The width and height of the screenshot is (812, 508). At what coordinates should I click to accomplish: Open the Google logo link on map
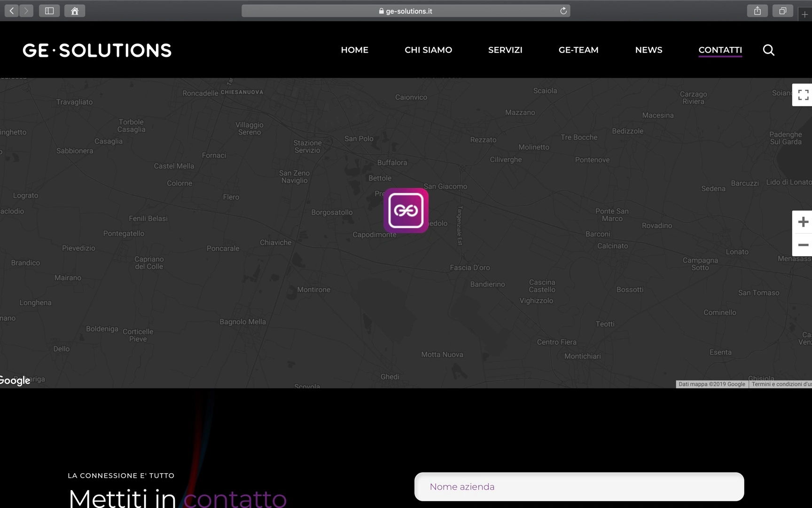pyautogui.click(x=15, y=380)
